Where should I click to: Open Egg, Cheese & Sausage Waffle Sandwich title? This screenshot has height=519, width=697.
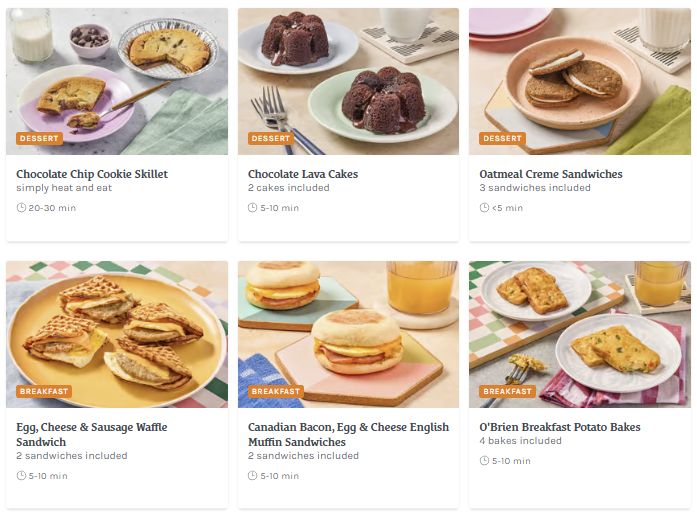[92, 434]
